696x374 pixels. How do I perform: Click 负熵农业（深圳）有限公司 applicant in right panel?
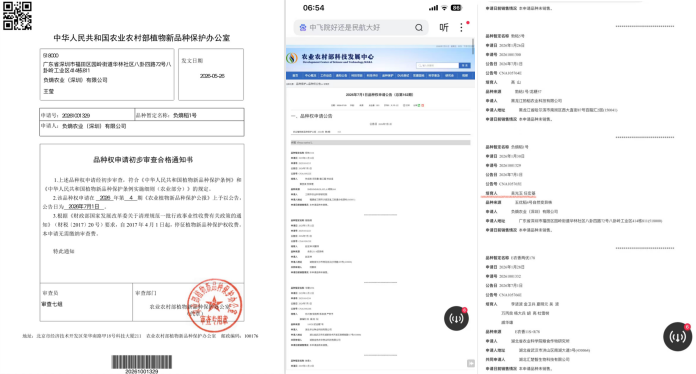(x=534, y=212)
